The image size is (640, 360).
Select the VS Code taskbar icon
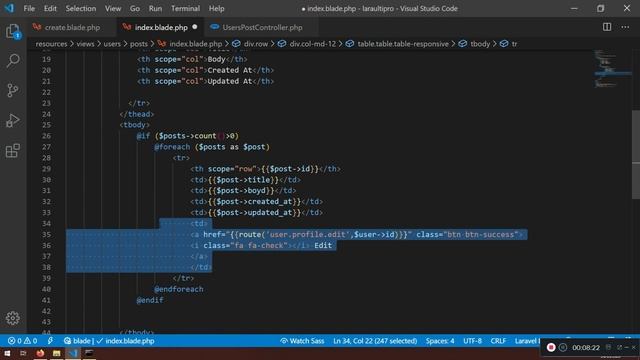[x=73, y=353]
